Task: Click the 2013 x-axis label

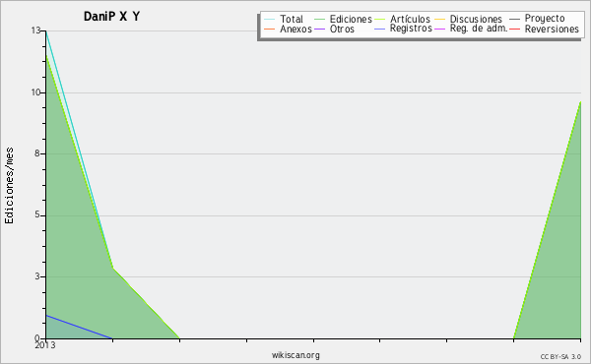Action: coord(45,344)
